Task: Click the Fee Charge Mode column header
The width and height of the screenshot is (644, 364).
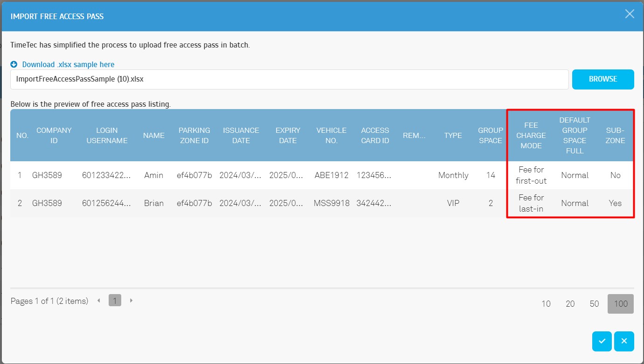Action: [x=531, y=135]
